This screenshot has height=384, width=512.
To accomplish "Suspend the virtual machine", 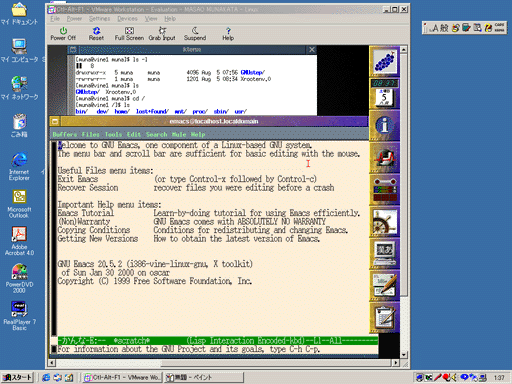I will tap(195, 34).
